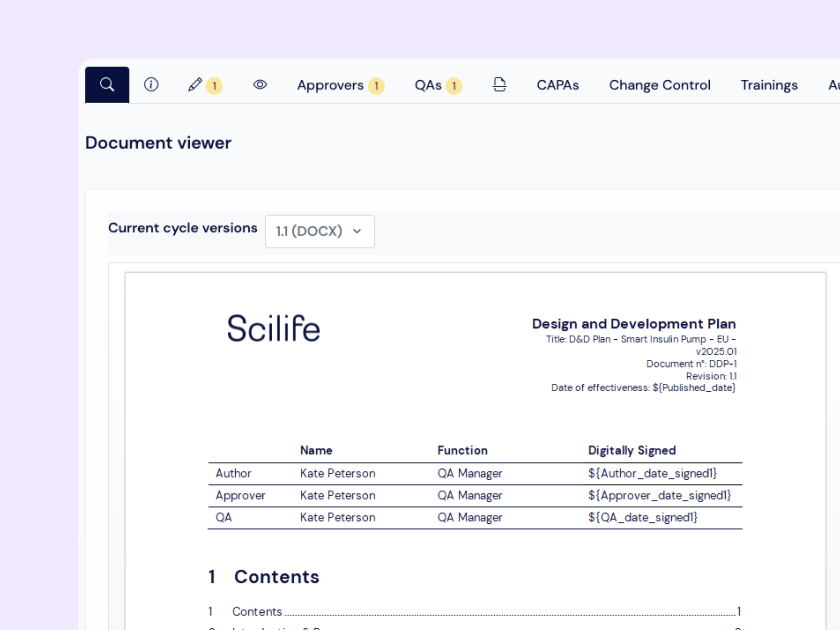The width and height of the screenshot is (840, 630).
Task: Select the pencil edit icon
Action: click(195, 85)
